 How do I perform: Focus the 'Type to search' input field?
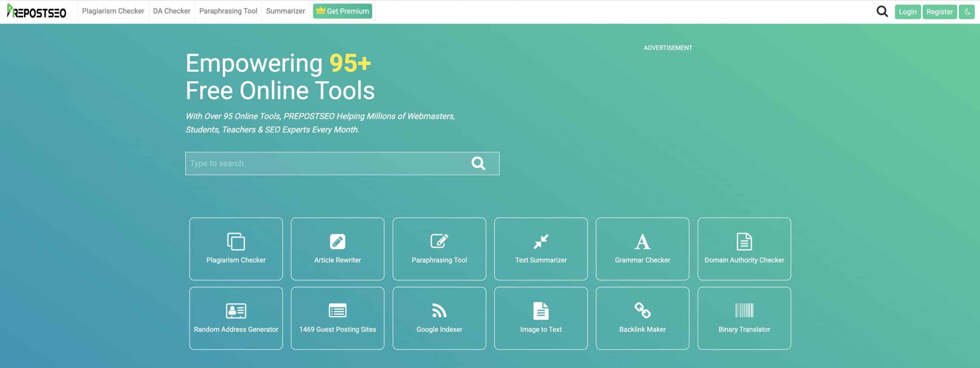click(x=325, y=164)
